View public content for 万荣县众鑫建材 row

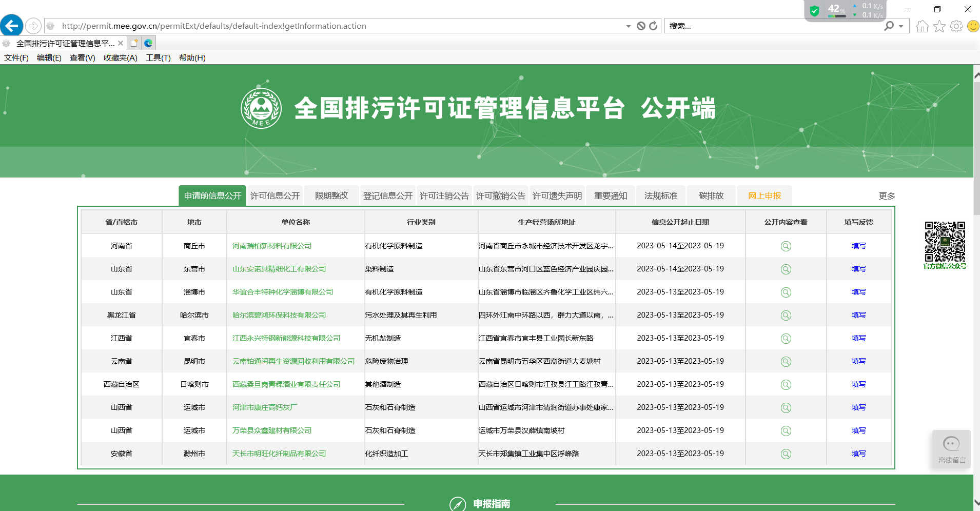click(x=786, y=431)
